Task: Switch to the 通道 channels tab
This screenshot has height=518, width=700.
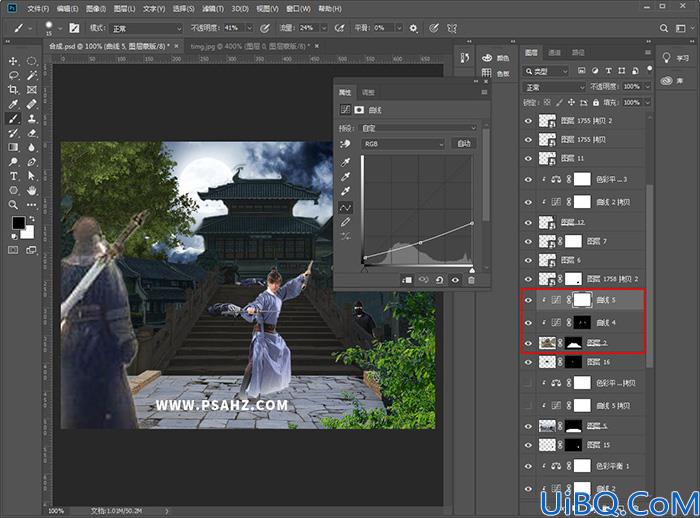Action: [554, 53]
